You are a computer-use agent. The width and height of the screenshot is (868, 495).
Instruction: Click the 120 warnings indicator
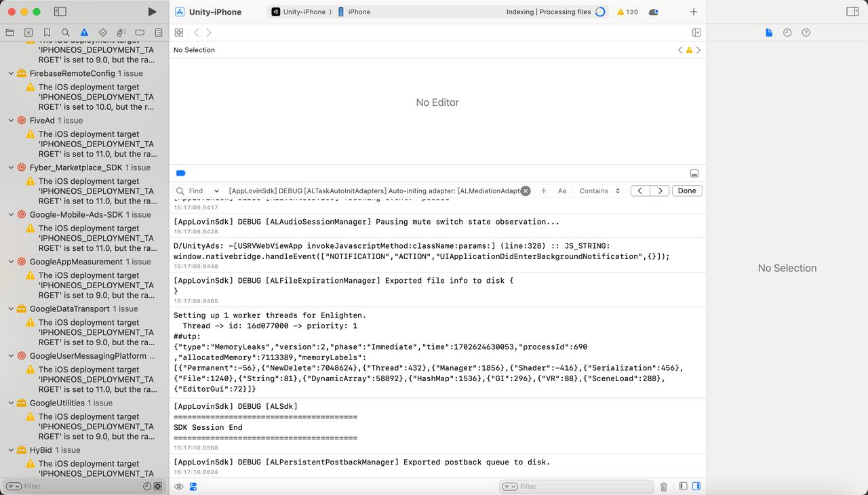coord(627,12)
